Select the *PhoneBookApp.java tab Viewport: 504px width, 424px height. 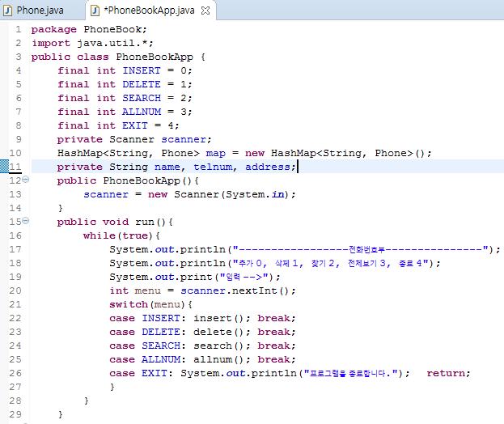pyautogui.click(x=149, y=11)
